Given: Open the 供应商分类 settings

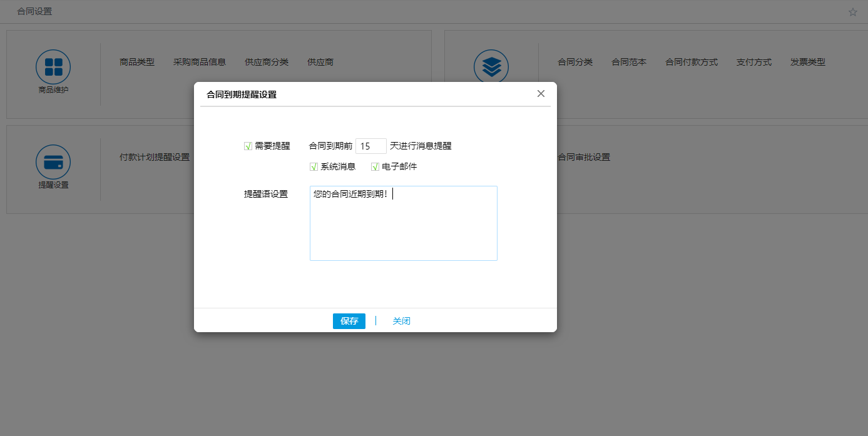Looking at the screenshot, I should click(x=267, y=62).
